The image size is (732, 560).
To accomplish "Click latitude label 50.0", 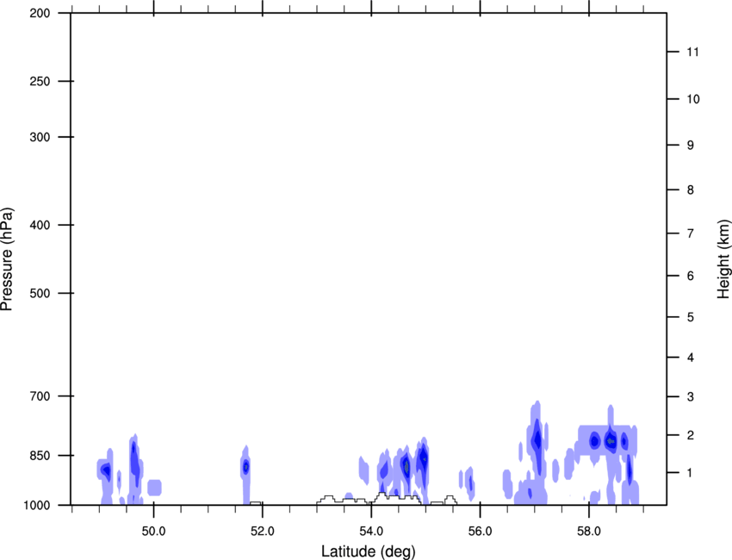I will pos(153,531).
